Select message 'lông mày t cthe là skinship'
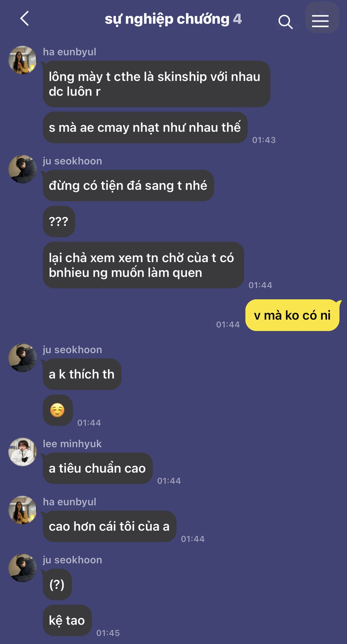Image resolution: width=347 pixels, height=644 pixels. (x=156, y=84)
